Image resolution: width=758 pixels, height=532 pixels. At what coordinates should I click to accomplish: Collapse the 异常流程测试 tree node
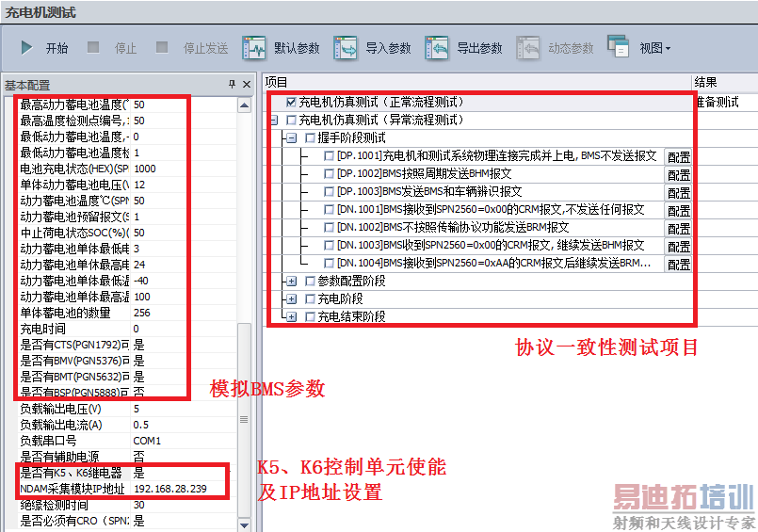274,120
